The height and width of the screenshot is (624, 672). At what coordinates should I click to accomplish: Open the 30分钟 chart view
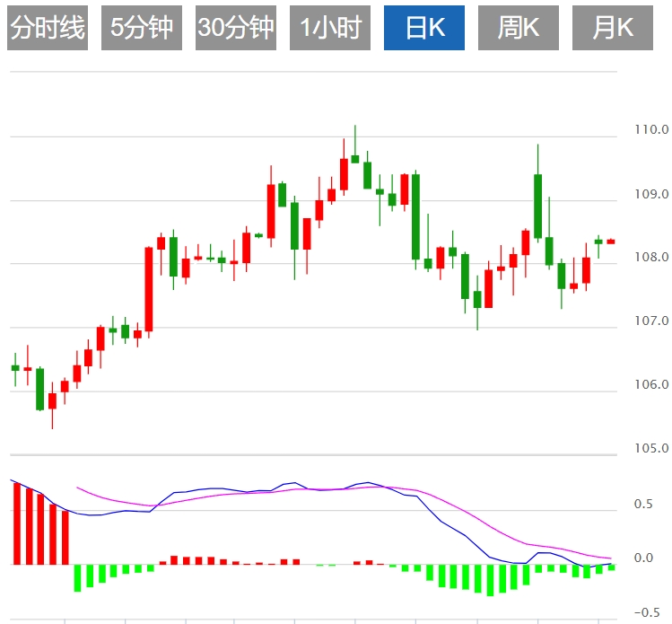236,28
